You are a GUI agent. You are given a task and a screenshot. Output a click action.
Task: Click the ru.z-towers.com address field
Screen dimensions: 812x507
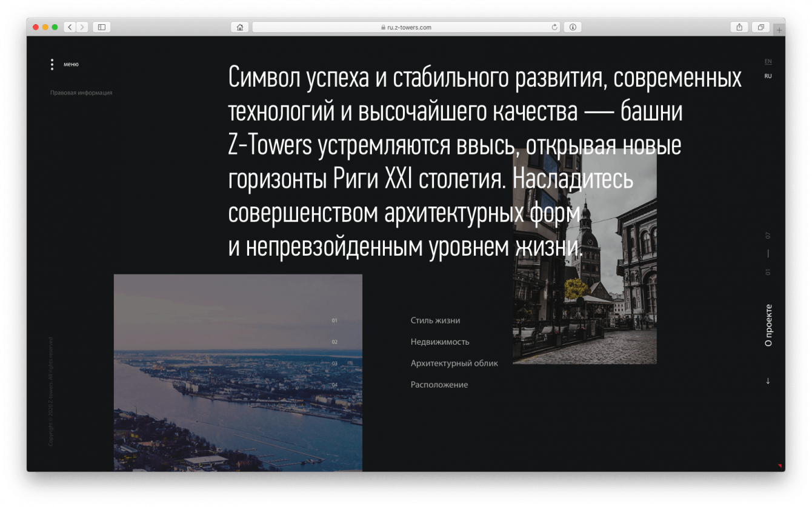pyautogui.click(x=405, y=27)
